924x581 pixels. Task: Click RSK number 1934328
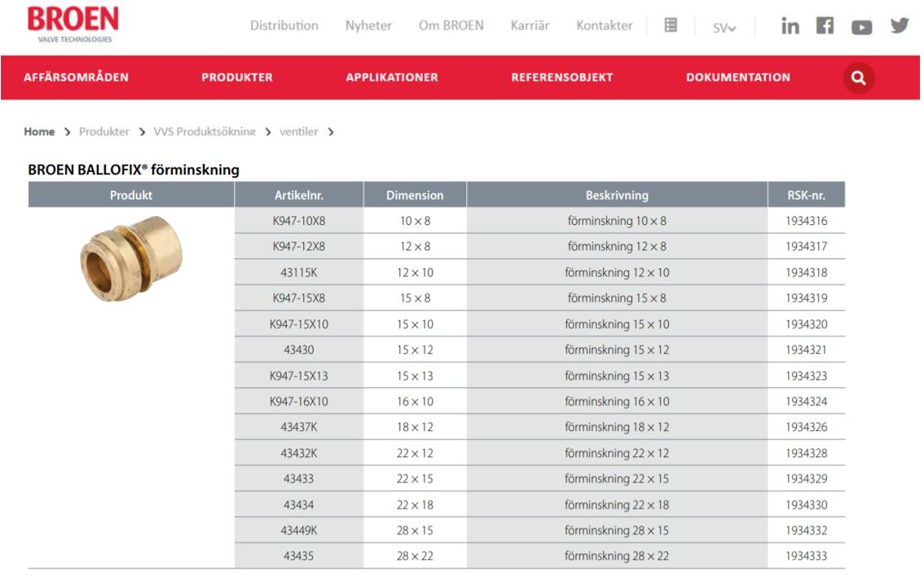pos(806,453)
